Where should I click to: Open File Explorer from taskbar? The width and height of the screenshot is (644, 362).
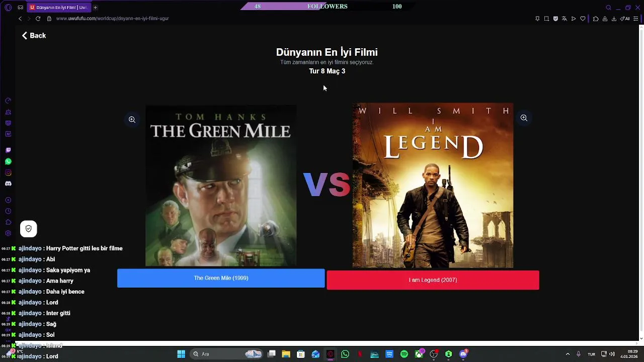286,354
